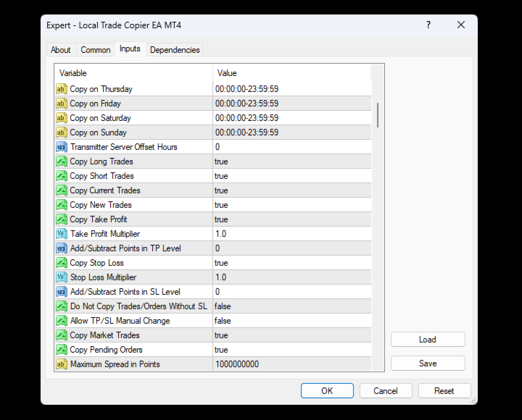Click Maximum Spread in Points value 1000000000
Screen dimensions: 522x420
(x=292, y=364)
